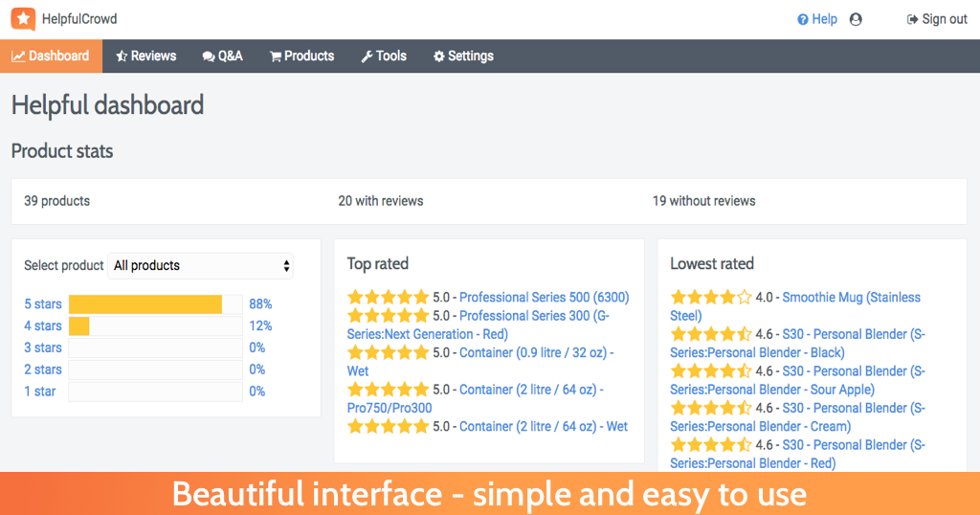The height and width of the screenshot is (515, 980).
Task: Click the 1 star rating link
Action: click(x=40, y=392)
